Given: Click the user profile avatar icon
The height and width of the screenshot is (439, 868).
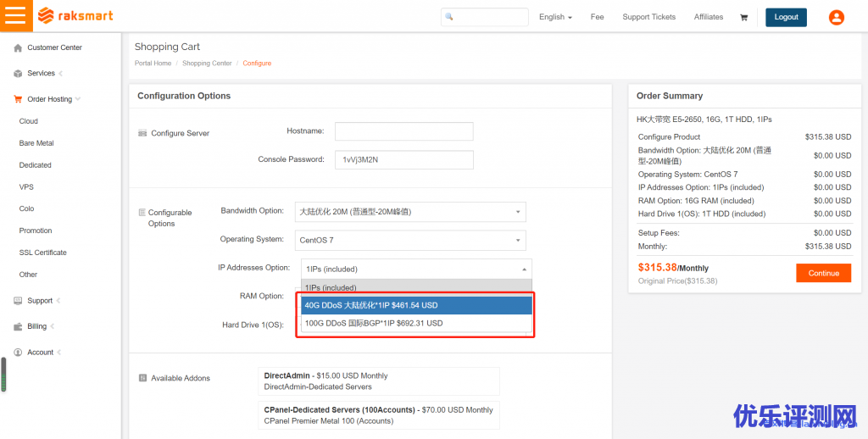Looking at the screenshot, I should tap(836, 17).
